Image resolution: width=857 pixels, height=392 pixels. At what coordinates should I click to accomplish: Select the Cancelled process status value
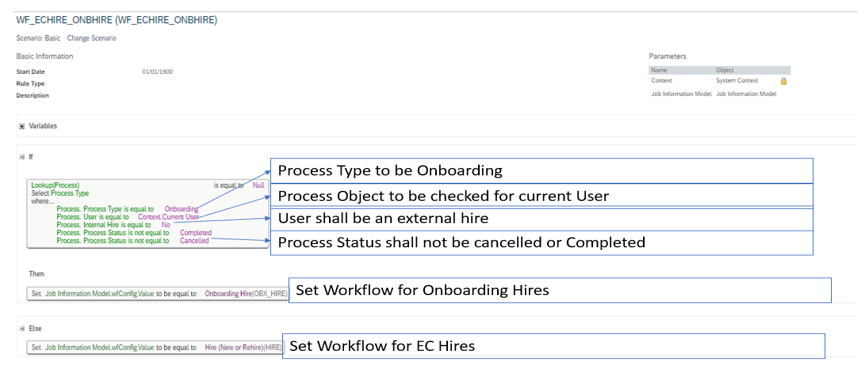195,240
